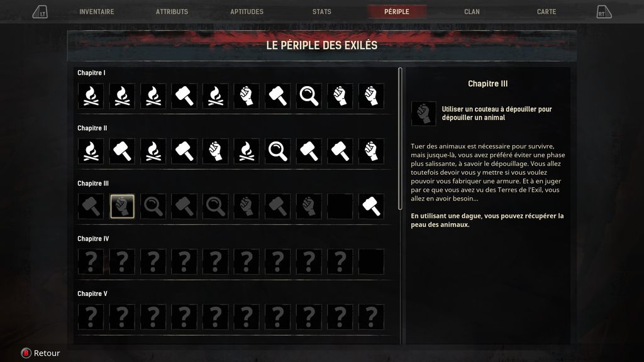
Task: Switch to the Aptitudes tab
Action: pyautogui.click(x=247, y=11)
